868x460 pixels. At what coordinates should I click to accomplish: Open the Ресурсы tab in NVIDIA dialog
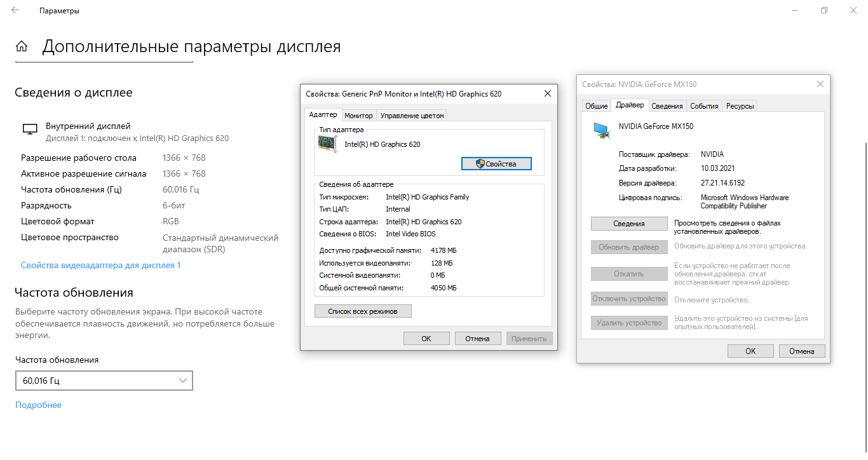[x=740, y=106]
